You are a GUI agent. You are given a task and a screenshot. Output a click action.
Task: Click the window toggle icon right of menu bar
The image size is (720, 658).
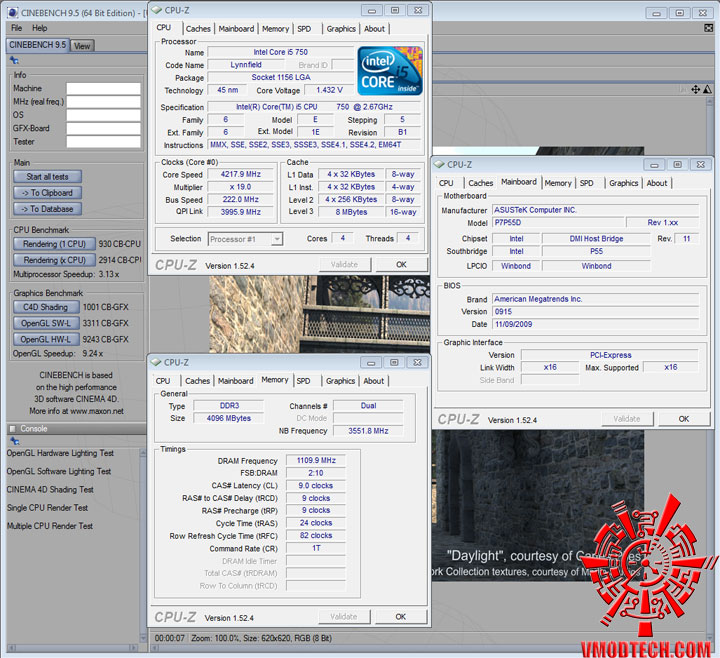point(708,28)
